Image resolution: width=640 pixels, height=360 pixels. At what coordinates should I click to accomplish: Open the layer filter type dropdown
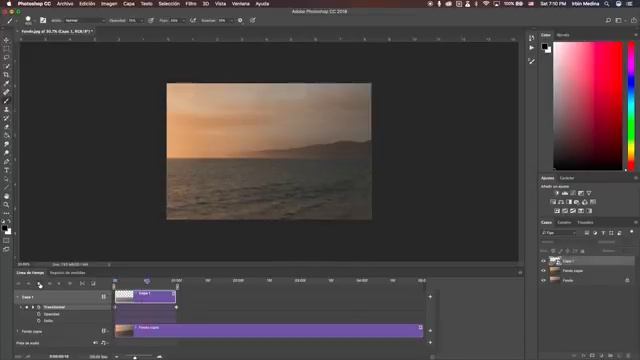click(x=559, y=233)
